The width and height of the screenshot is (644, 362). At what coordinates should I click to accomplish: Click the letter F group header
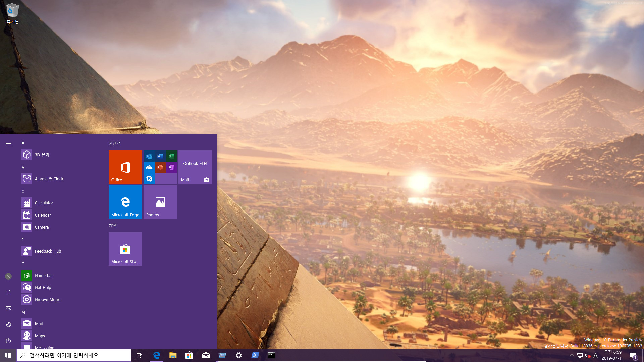click(x=23, y=240)
